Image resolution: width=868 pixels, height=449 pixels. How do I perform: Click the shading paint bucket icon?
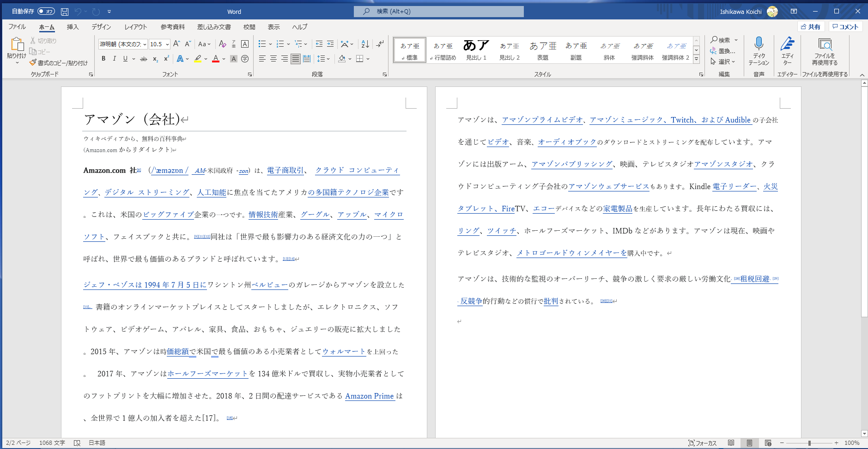pyautogui.click(x=342, y=59)
